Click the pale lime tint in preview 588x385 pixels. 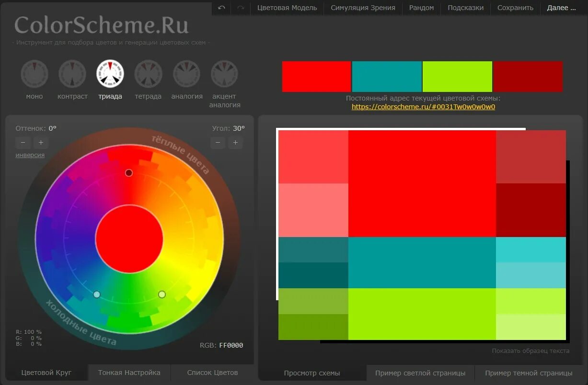pos(531,327)
